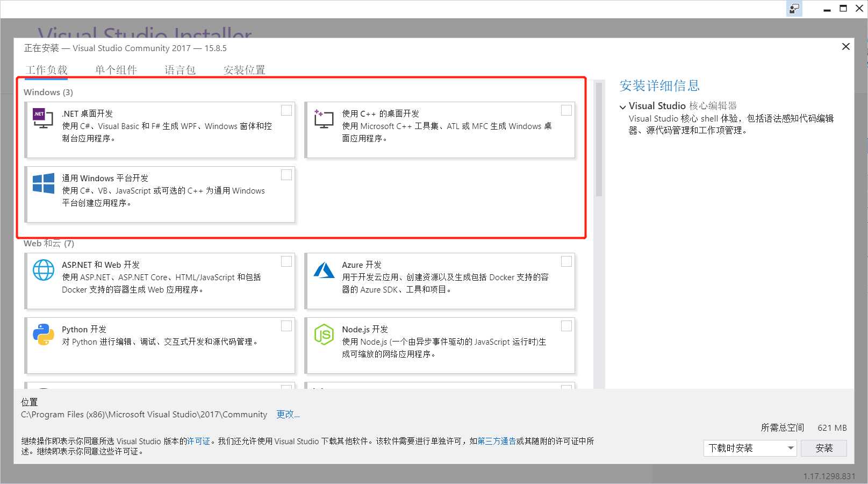This screenshot has width=868, height=484.
Task: Select the Python 开发 checkbox
Action: coord(286,326)
